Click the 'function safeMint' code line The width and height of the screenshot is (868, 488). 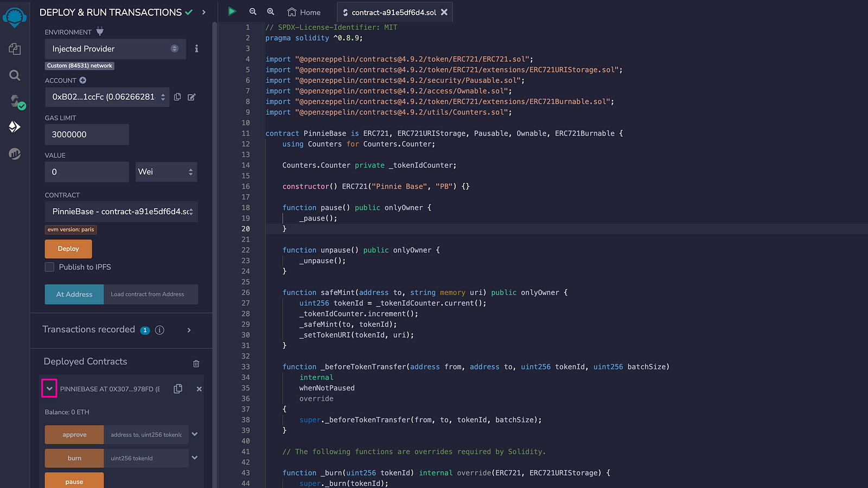pyautogui.click(x=425, y=292)
